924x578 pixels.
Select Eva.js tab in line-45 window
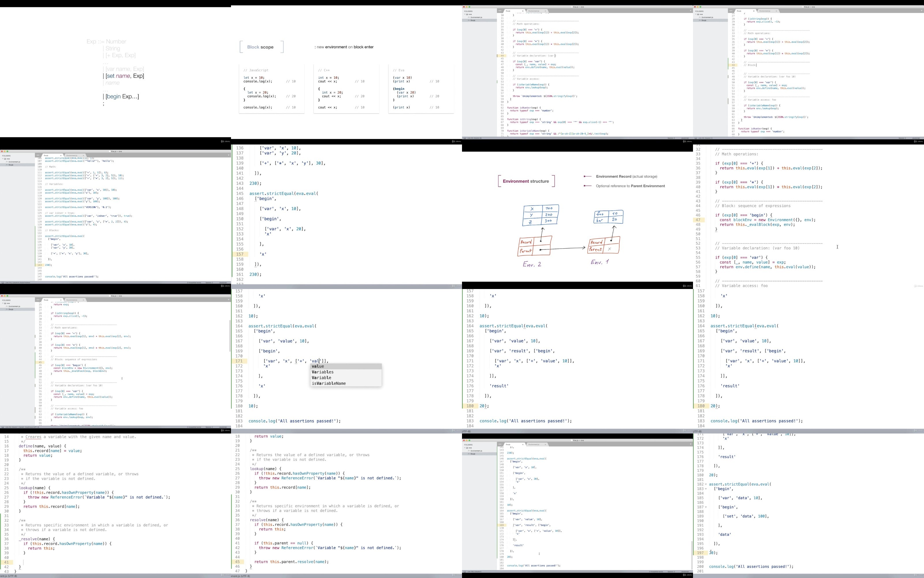click(52, 300)
